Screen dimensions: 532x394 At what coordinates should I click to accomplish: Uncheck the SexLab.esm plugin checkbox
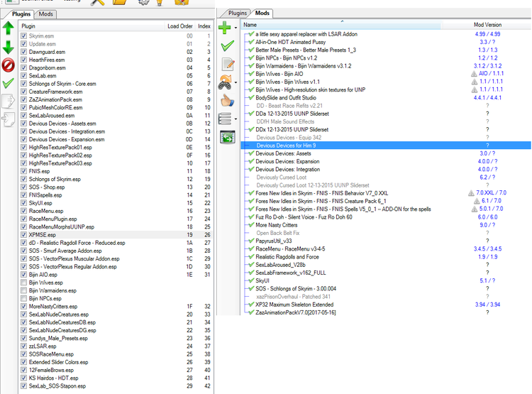coord(23,76)
